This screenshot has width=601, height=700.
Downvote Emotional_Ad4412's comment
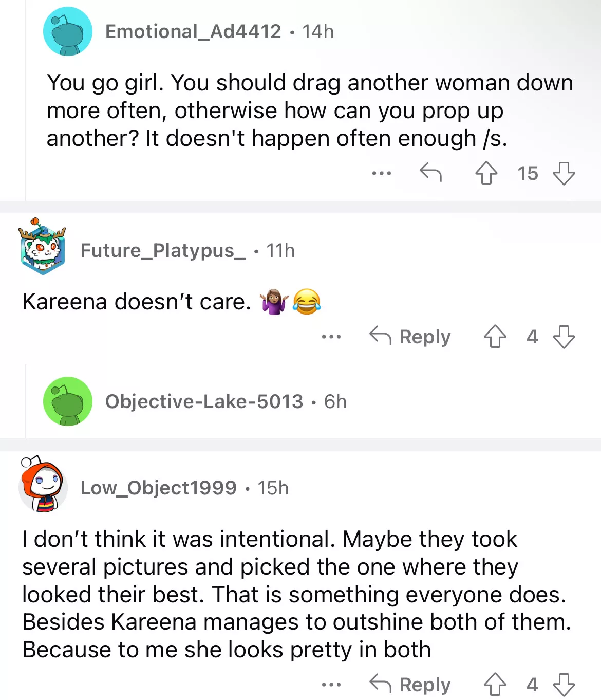(x=564, y=173)
